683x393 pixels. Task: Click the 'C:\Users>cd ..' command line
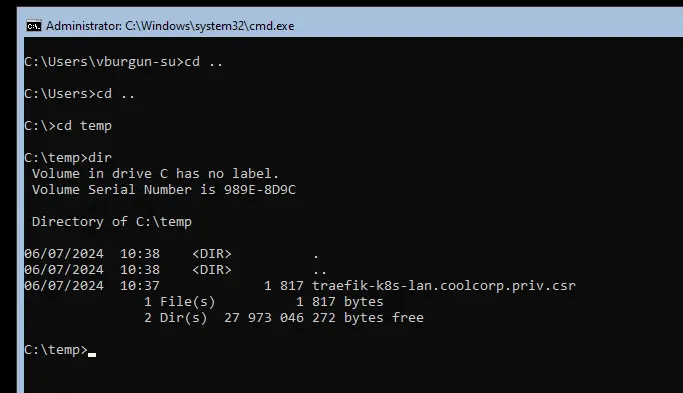(80, 94)
